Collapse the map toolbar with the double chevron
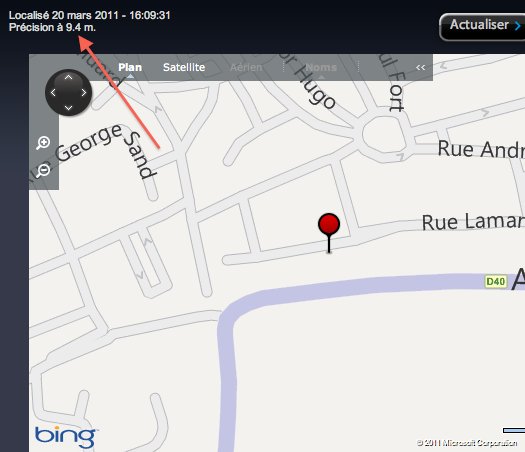Image resolution: width=525 pixels, height=452 pixels. (421, 68)
